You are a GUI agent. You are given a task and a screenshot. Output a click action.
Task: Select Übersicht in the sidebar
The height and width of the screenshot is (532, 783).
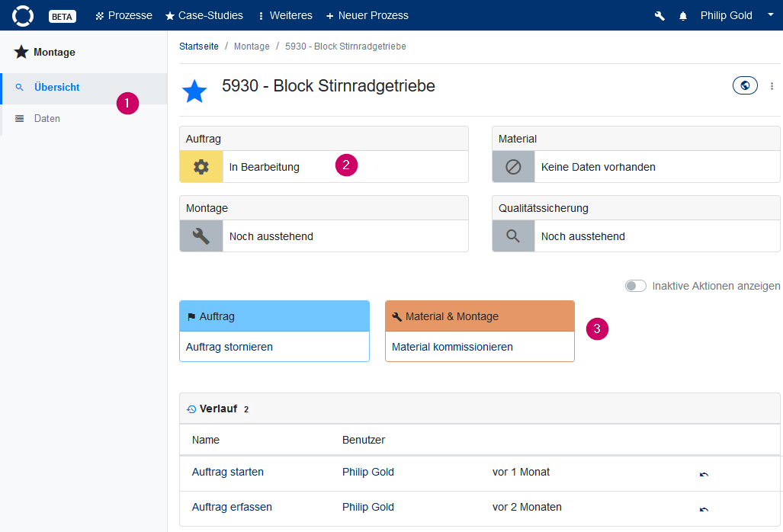(84, 88)
